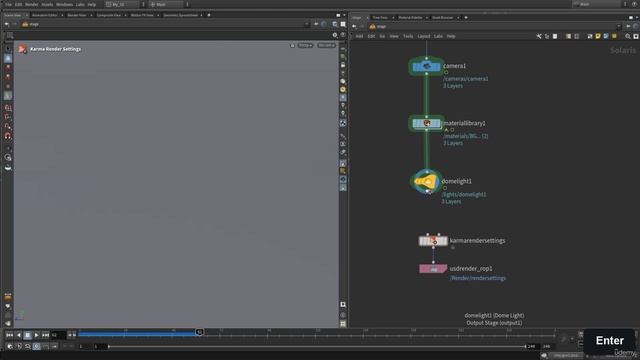The image size is (640, 360).
Task: Click the magnet snapping tool in the left toolbar
Action: (8, 136)
